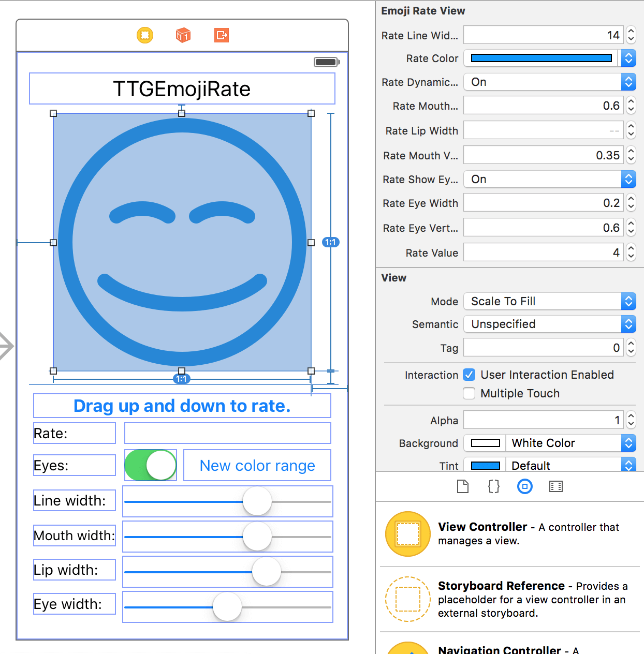Open the File Template library icon
Image resolution: width=644 pixels, height=654 pixels.
point(463,486)
